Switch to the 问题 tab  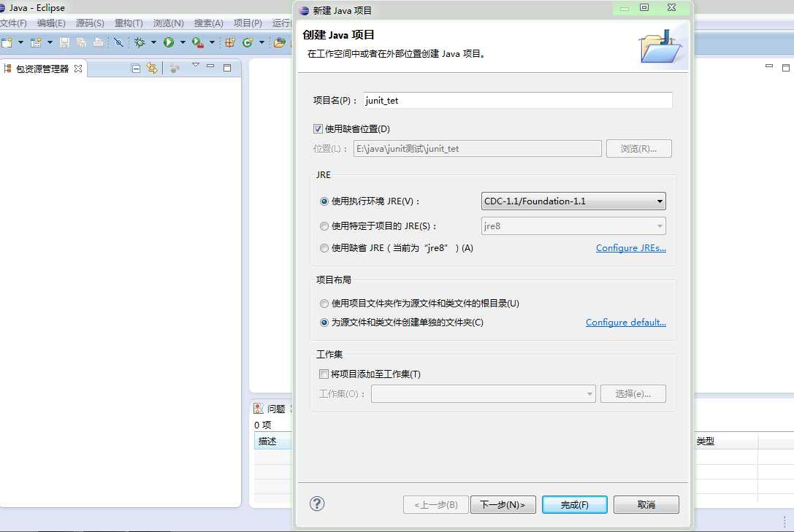click(276, 409)
